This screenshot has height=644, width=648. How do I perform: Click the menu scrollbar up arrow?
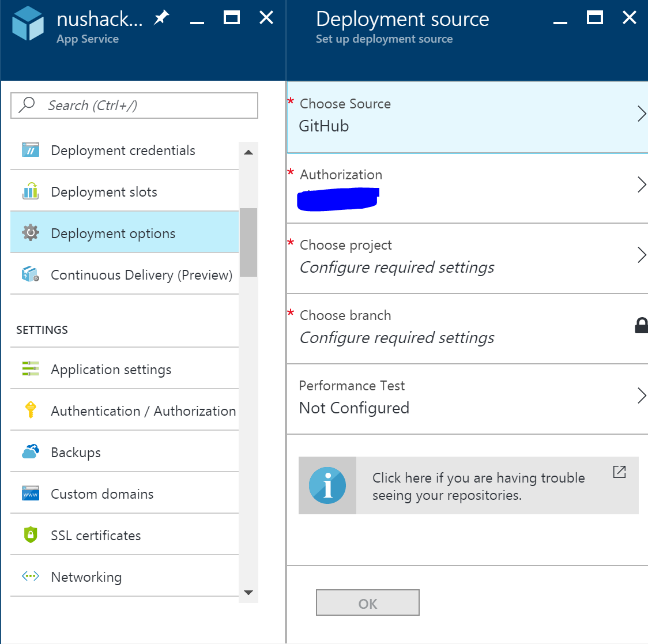click(248, 152)
